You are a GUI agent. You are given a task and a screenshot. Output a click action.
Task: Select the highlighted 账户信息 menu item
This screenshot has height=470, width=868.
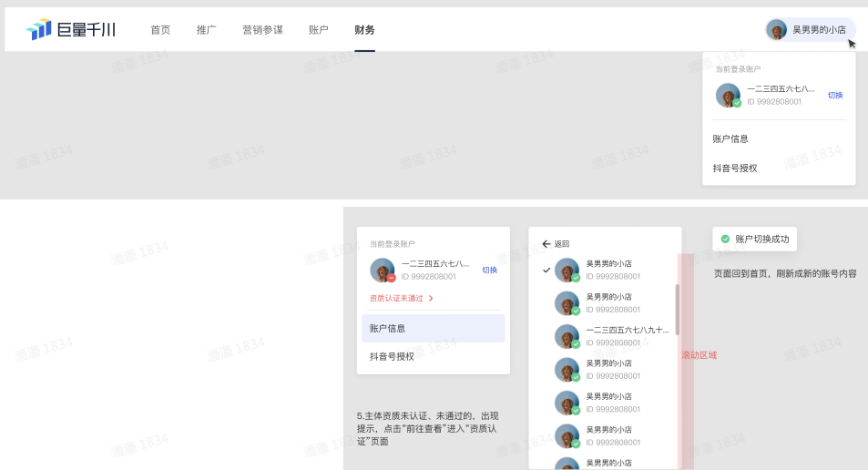click(x=434, y=328)
